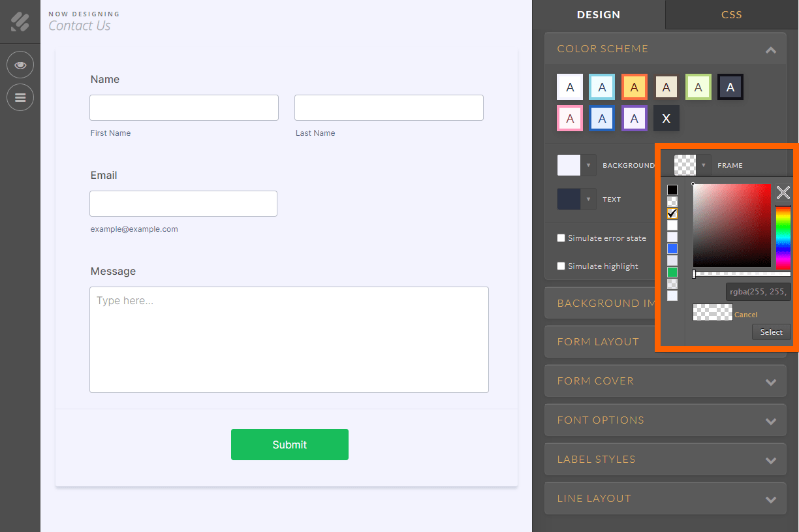The width and height of the screenshot is (799, 532).
Task: Switch to the Design tab
Action: click(599, 14)
